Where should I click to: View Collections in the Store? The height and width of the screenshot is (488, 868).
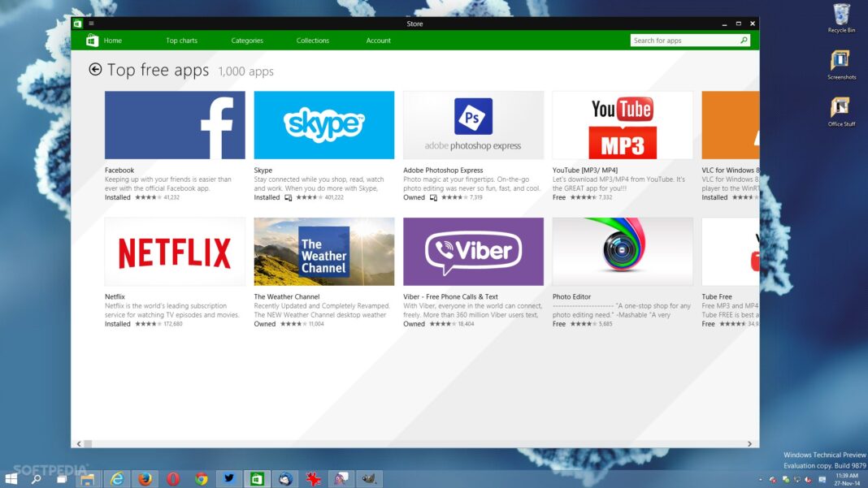pos(313,40)
